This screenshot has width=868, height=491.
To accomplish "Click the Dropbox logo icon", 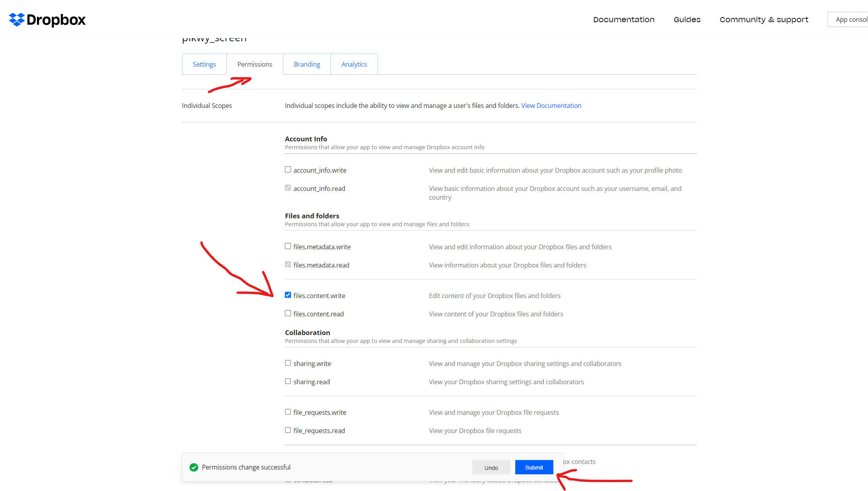I will (17, 19).
